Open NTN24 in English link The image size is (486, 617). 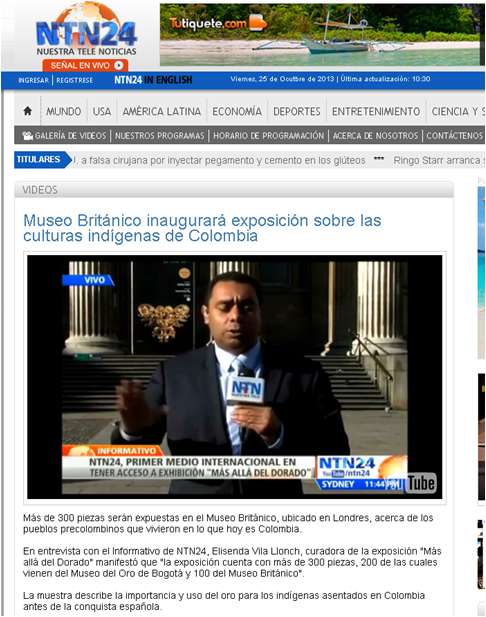(153, 80)
